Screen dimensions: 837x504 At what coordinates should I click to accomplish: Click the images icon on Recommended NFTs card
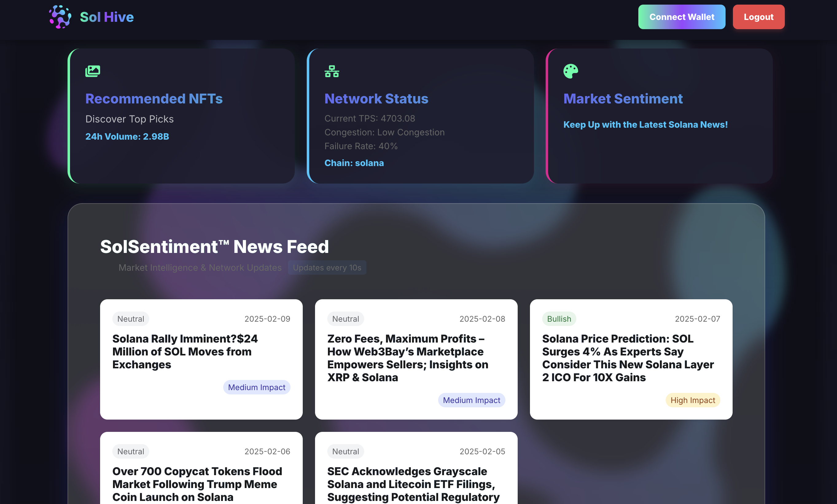tap(92, 71)
